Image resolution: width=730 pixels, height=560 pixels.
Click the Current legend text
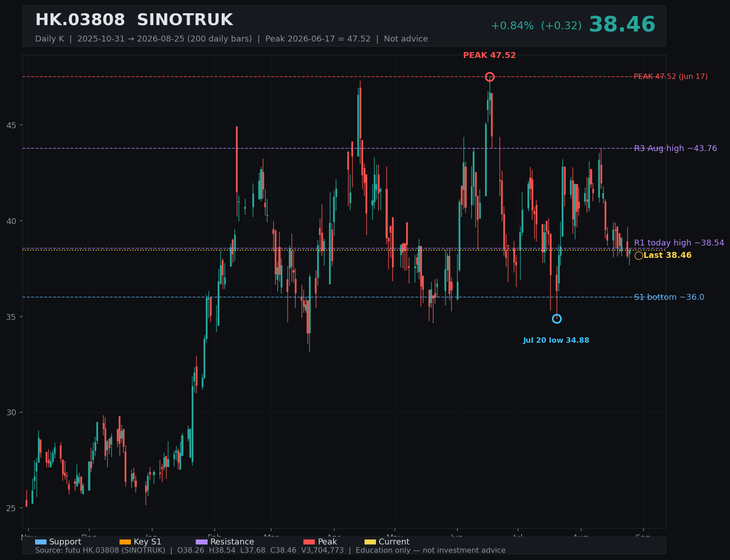pos(394,542)
